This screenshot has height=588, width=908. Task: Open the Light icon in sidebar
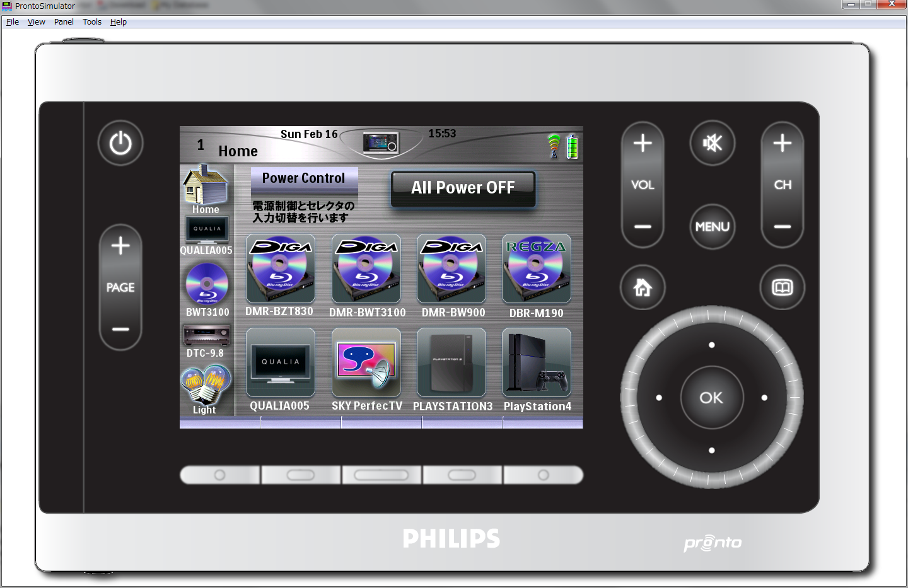coord(206,386)
